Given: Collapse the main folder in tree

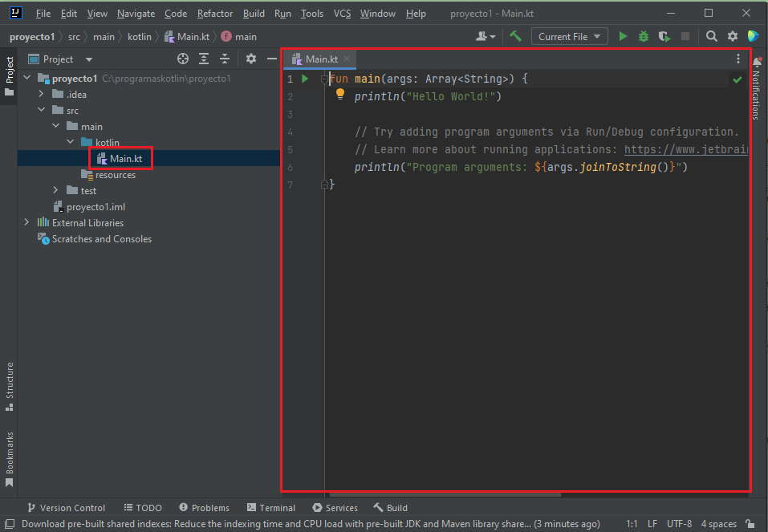Looking at the screenshot, I should coord(56,126).
